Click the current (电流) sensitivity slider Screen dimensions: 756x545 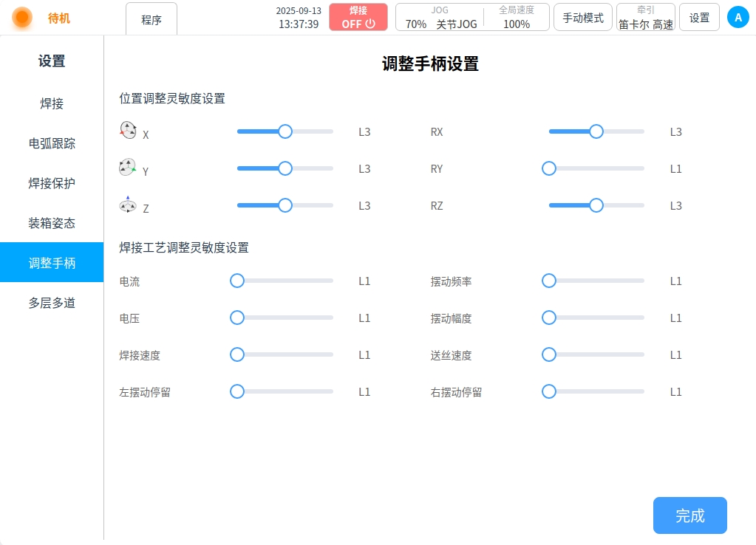pos(285,281)
